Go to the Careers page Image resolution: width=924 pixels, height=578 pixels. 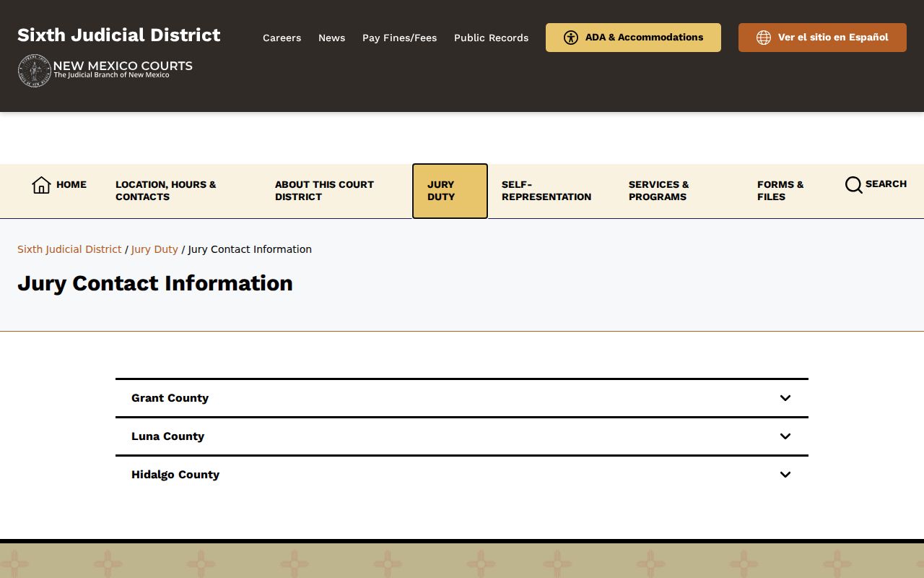pyautogui.click(x=282, y=38)
